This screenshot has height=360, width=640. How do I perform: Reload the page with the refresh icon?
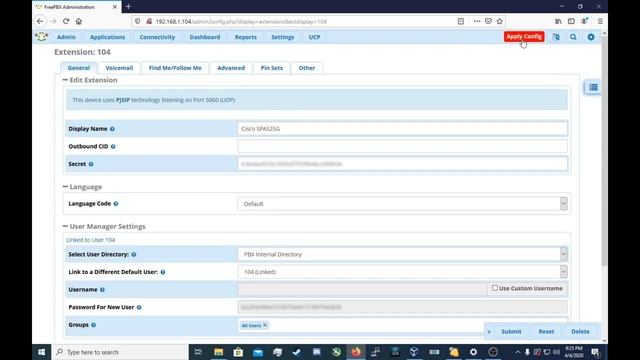tap(66, 21)
